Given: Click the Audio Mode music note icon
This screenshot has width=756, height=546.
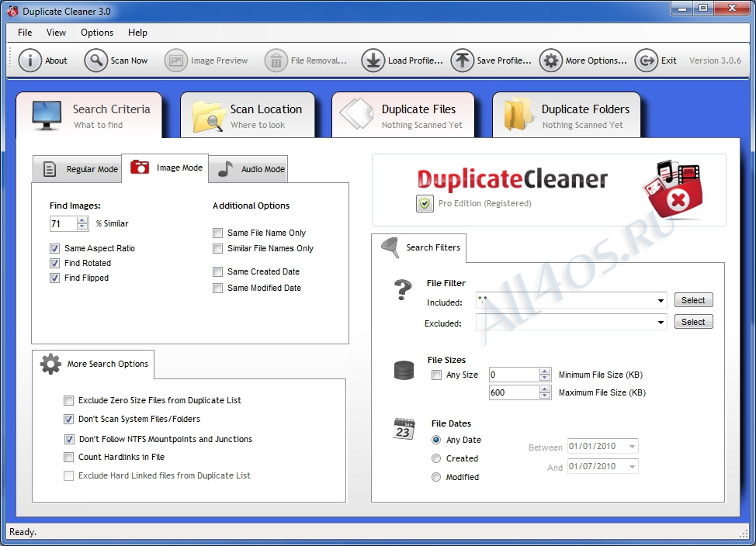Looking at the screenshot, I should tap(225, 168).
